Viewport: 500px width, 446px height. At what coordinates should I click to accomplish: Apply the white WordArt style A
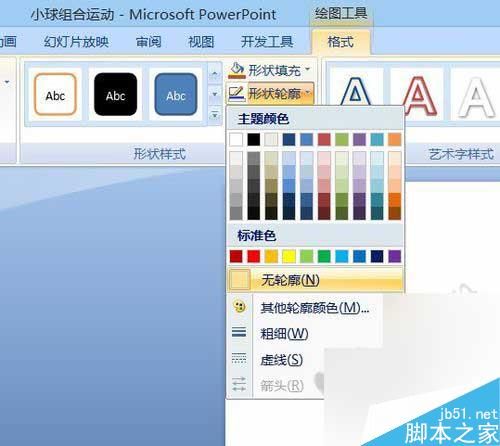(476, 96)
